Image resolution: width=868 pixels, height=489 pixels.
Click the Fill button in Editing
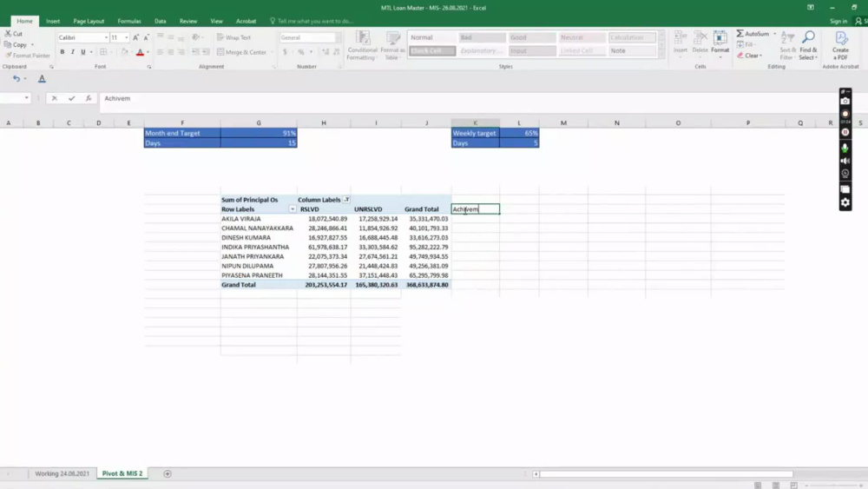click(746, 45)
